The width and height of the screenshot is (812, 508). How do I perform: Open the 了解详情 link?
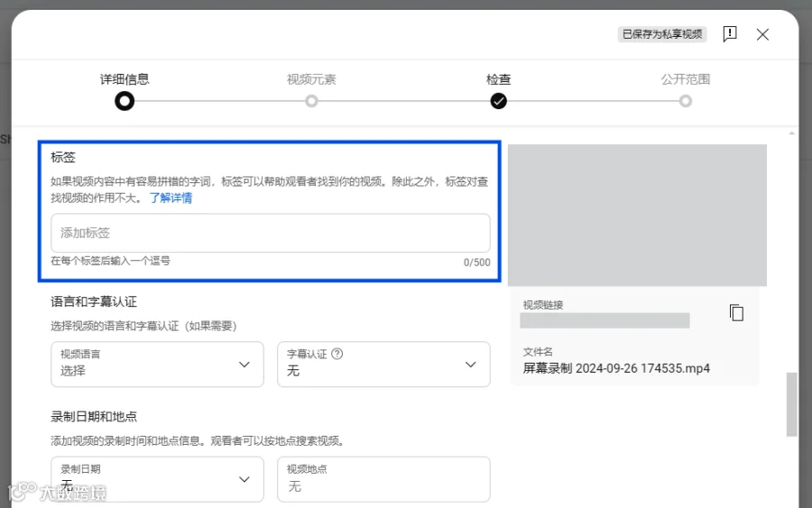click(171, 198)
